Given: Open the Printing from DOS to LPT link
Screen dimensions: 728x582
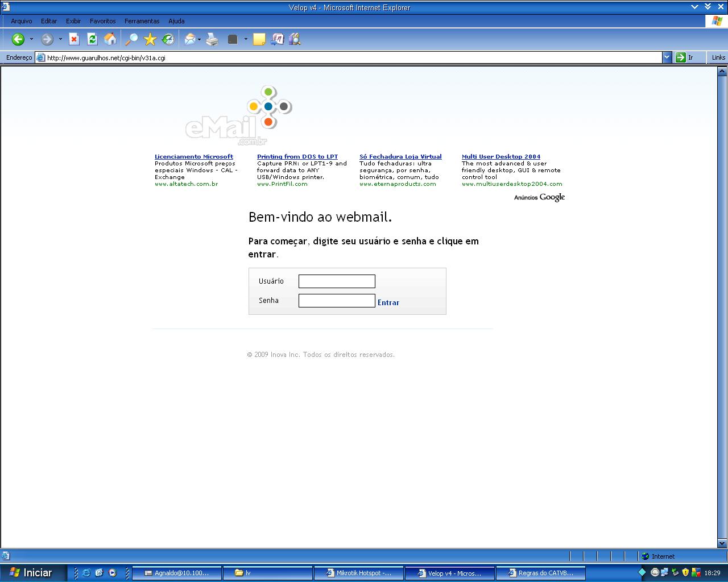Looking at the screenshot, I should pyautogui.click(x=297, y=156).
